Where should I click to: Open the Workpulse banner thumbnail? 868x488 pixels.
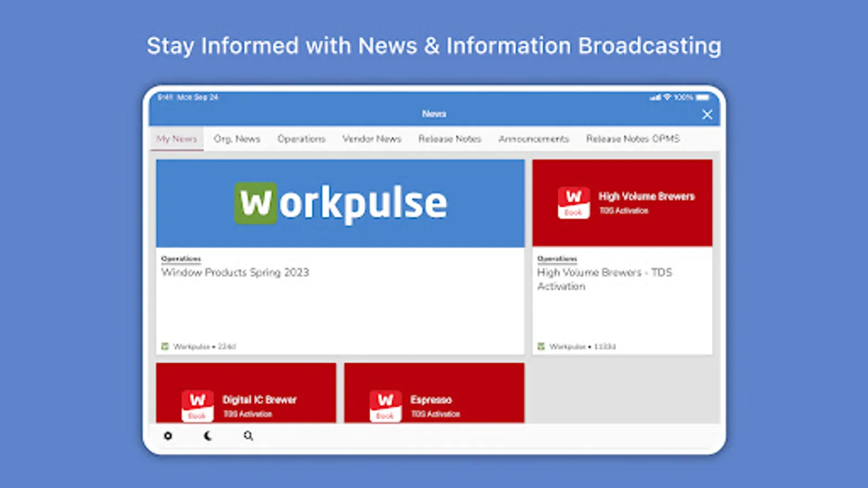[x=340, y=203]
